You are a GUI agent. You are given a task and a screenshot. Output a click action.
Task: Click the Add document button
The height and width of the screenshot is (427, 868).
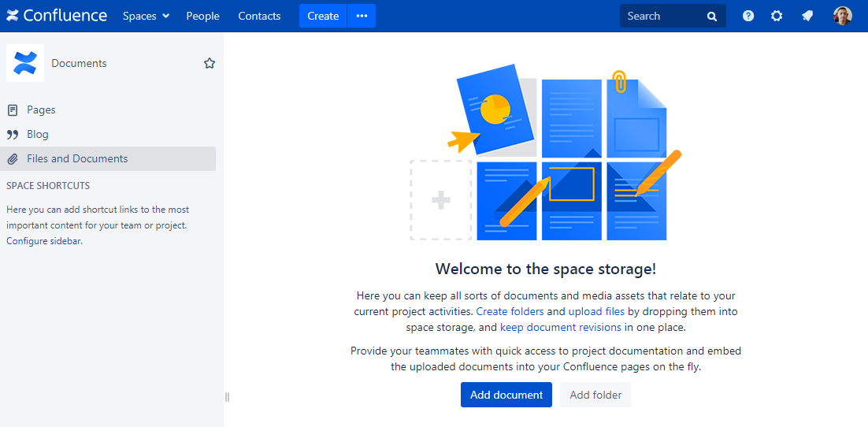506,395
